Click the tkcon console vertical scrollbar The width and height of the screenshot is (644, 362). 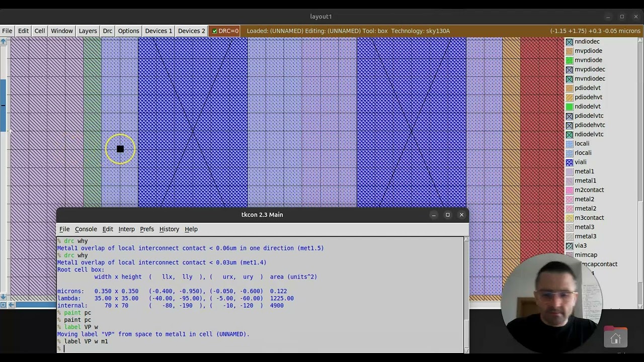(x=466, y=295)
